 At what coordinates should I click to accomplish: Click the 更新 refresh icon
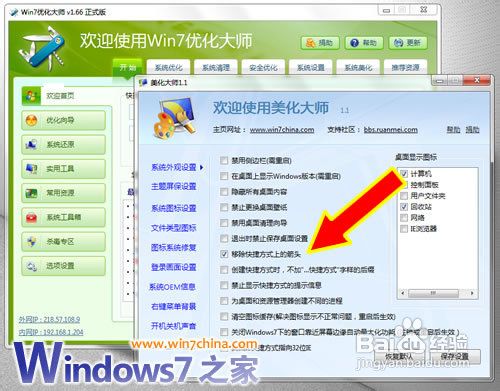(398, 43)
